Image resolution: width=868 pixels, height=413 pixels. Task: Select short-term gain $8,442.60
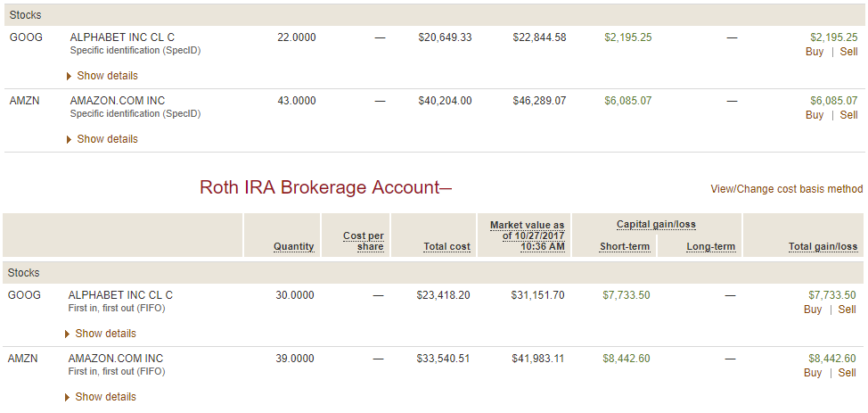(626, 359)
